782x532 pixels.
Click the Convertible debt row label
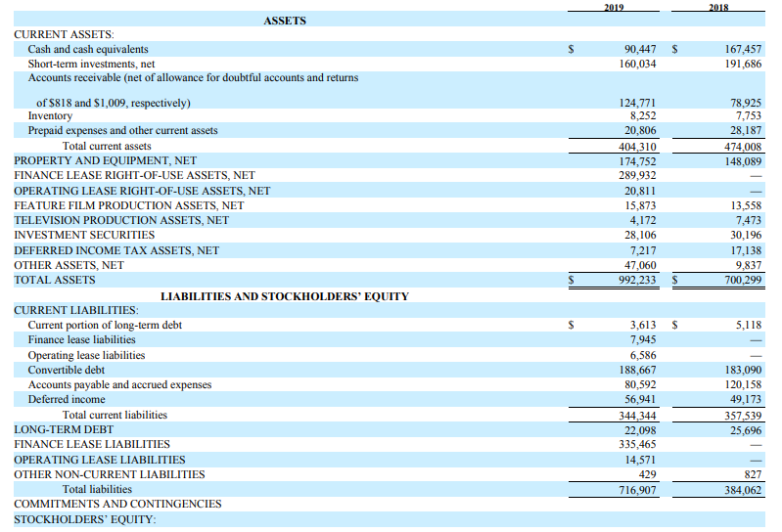coord(67,370)
